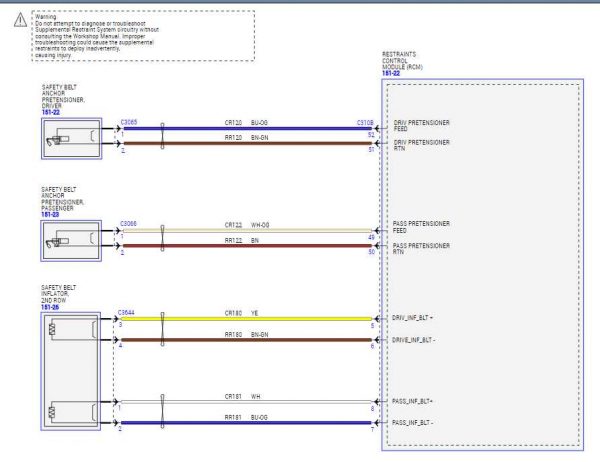Click connector label C3065

click(129, 122)
